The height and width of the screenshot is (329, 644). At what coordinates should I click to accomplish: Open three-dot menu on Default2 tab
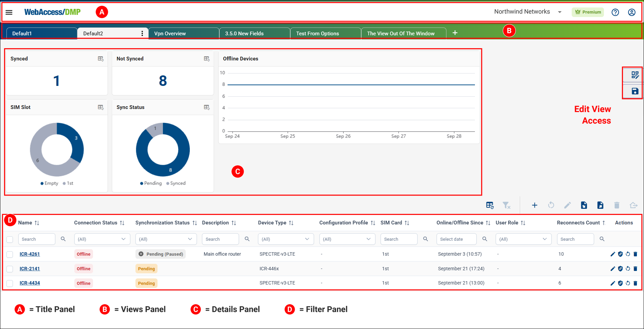click(x=142, y=33)
